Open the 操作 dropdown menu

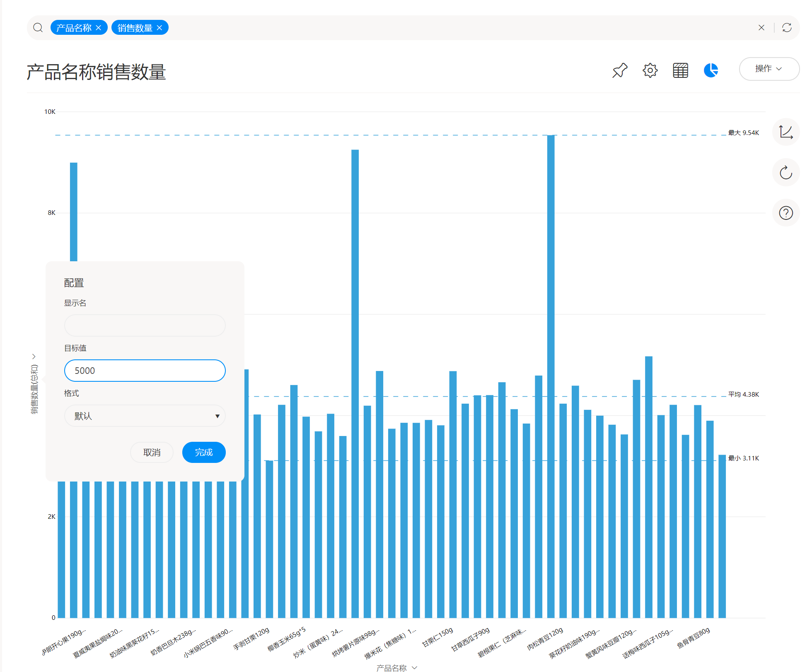click(769, 69)
